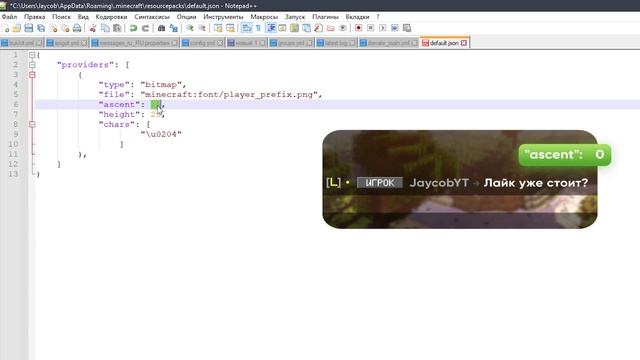Open a file with the folder toolbar icon
640x360 pixels.
point(17,28)
